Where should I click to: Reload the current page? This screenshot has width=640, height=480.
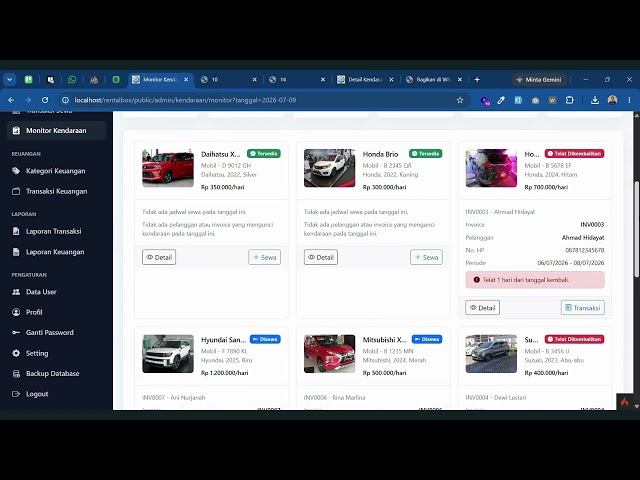point(45,100)
